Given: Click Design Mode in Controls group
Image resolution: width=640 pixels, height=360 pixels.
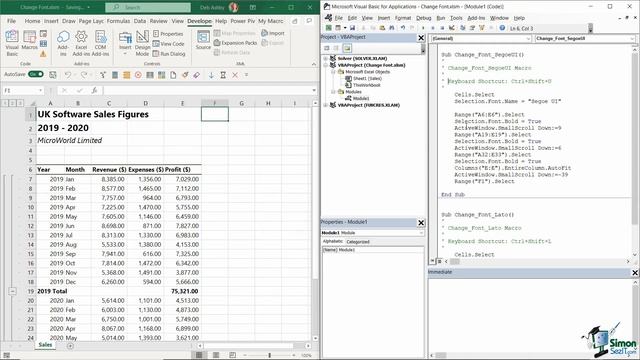Looking at the screenshot, I should [x=142, y=42].
